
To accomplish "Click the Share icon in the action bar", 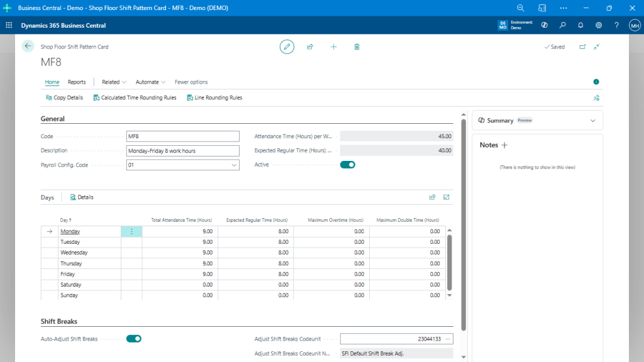I will click(x=310, y=47).
